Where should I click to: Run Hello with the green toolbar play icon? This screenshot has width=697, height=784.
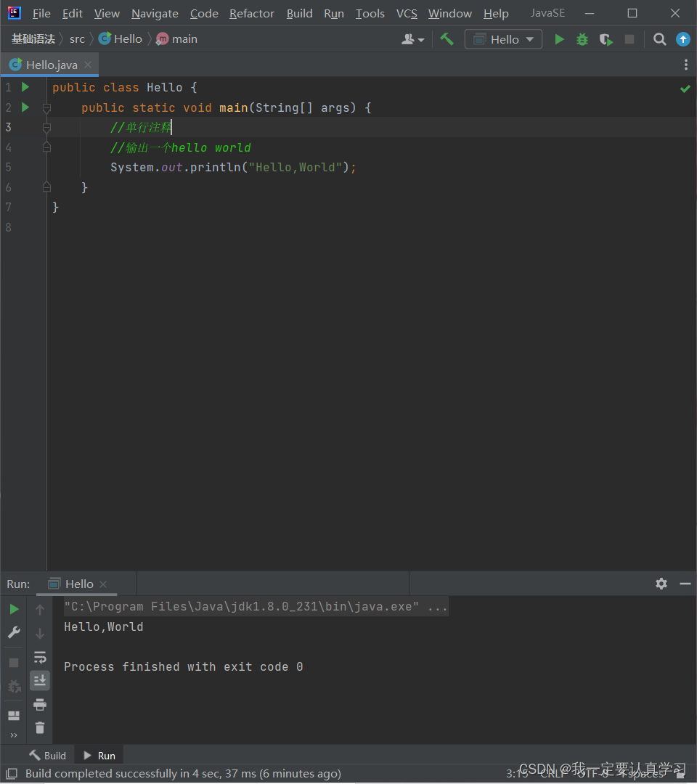pyautogui.click(x=559, y=39)
